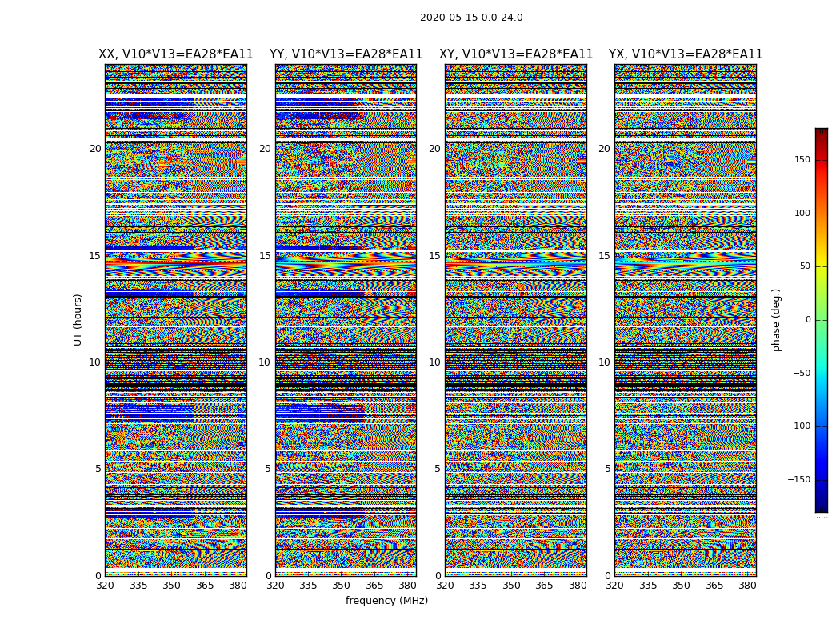Click colorbar tick label 50
Viewport: 840px width, 640px height.
point(805,266)
